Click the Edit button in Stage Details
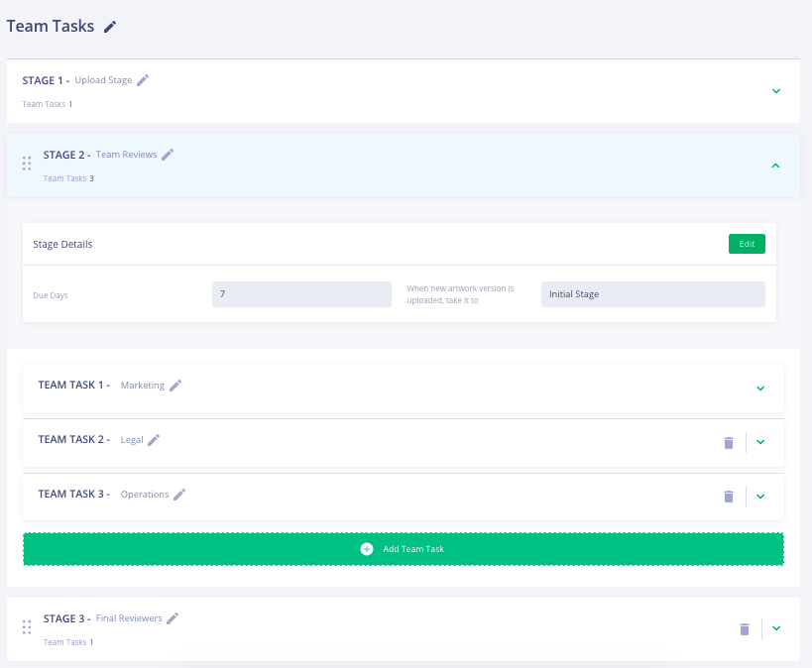Screen dimensions: 812x668 [747, 244]
